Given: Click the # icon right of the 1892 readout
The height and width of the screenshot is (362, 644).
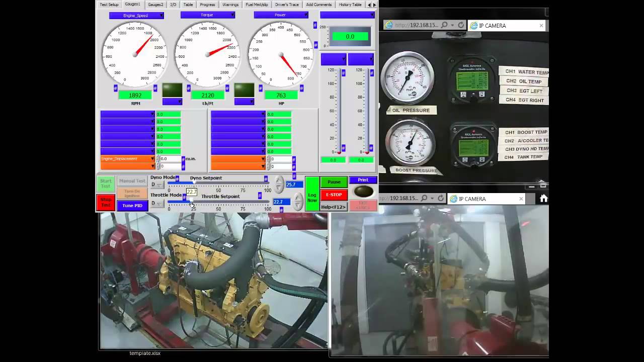Looking at the screenshot, I should [x=155, y=88].
